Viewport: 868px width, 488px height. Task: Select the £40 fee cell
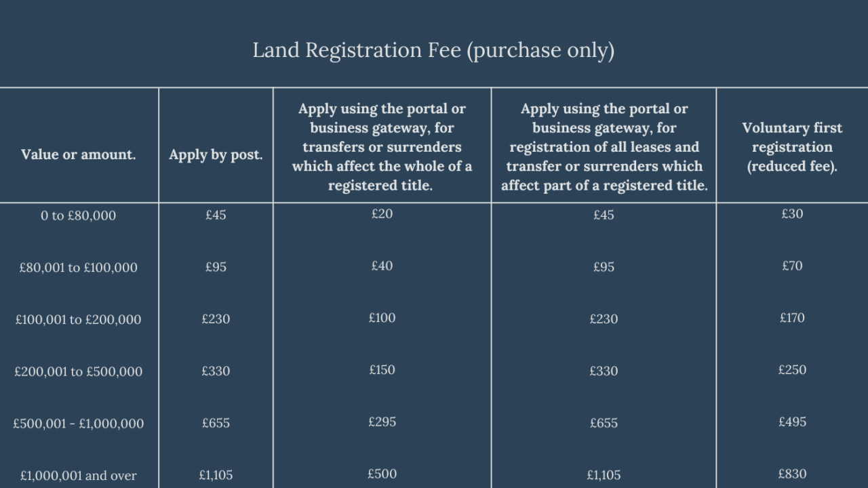[x=382, y=266]
